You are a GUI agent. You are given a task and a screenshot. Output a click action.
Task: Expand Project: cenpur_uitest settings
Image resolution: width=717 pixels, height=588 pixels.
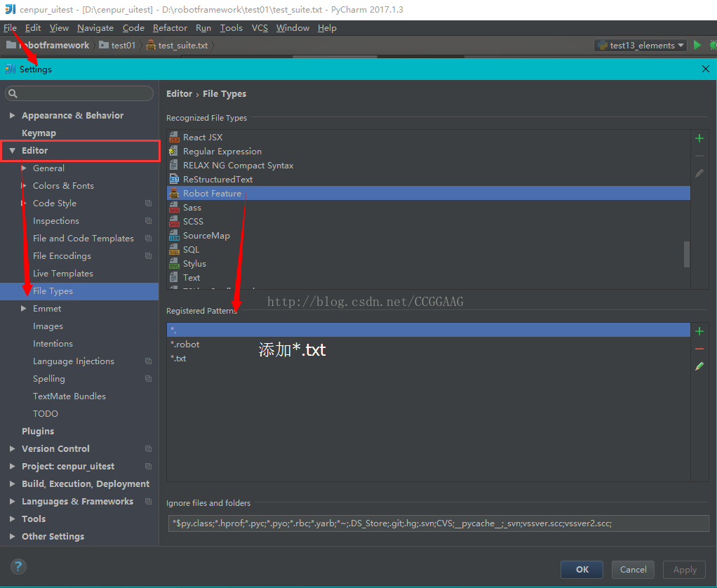point(13,467)
